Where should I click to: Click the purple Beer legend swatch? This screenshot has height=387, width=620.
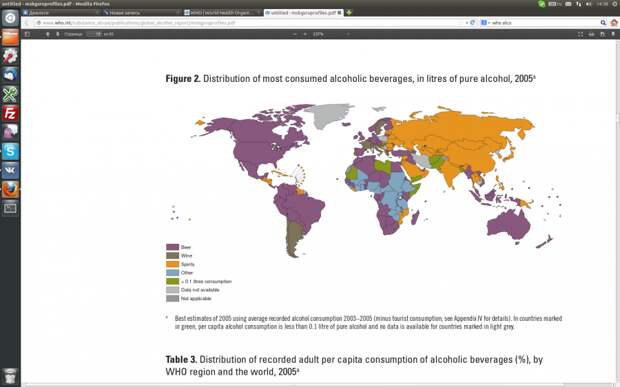(172, 247)
